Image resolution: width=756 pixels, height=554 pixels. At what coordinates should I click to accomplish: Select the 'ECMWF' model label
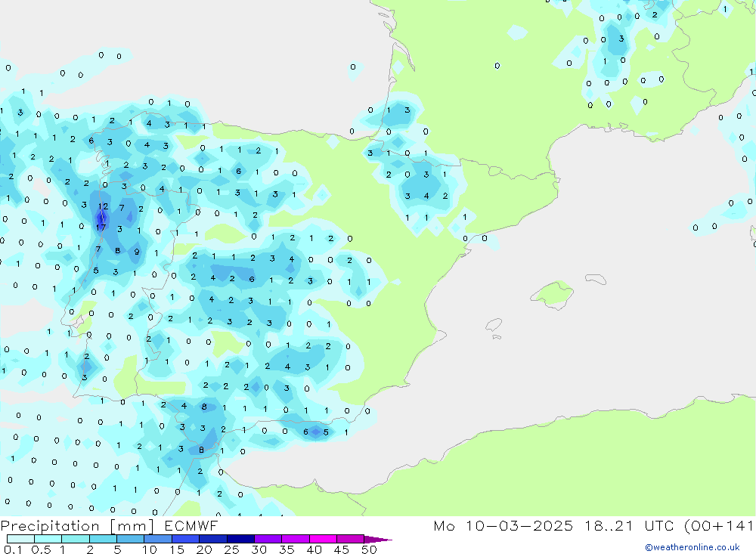(x=191, y=526)
